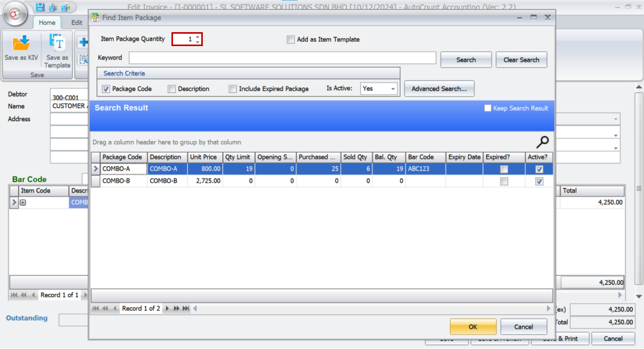Viewport: 644px width, 349px height.
Task: Toggle Expired? checkbox for COMBO-B row
Action: click(x=504, y=181)
